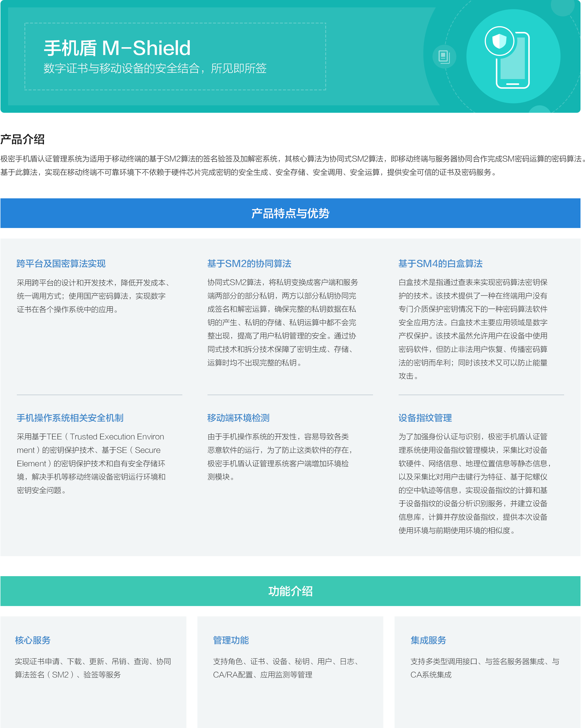This screenshot has height=728, width=585.
Task: Click the 产品介绍 heading
Action: pyautogui.click(x=22, y=139)
